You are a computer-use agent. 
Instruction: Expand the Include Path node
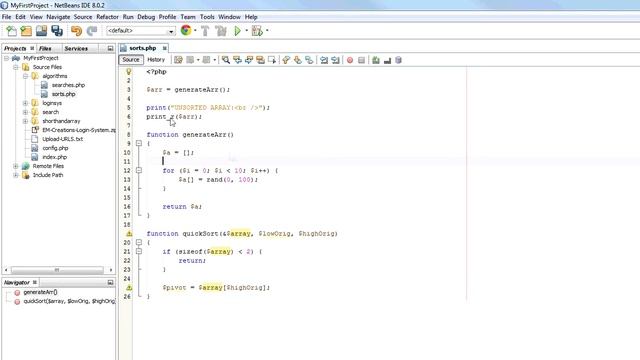coord(16,175)
